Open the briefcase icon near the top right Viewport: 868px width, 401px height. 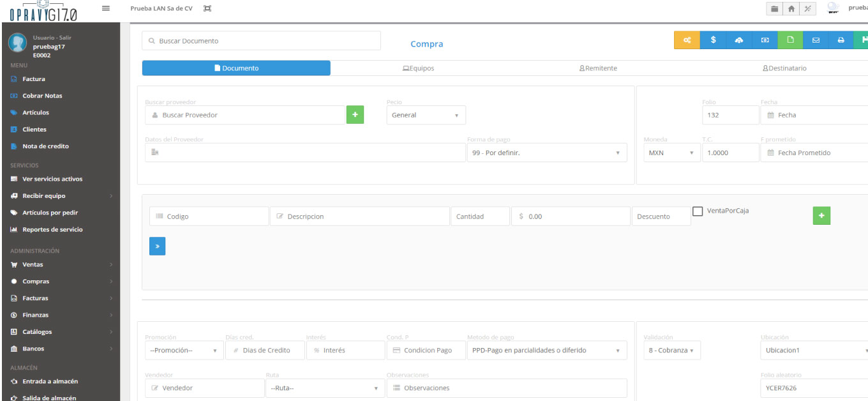(774, 8)
